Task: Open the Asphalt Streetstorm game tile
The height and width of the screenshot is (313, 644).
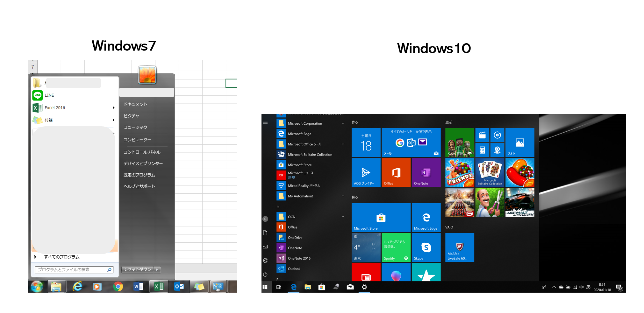Action: pyautogui.click(x=520, y=203)
